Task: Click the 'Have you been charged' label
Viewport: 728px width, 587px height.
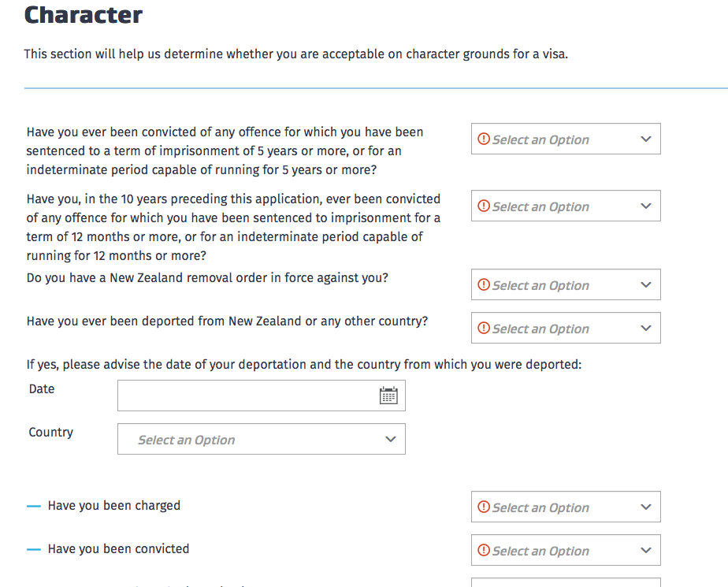Action: 113,505
